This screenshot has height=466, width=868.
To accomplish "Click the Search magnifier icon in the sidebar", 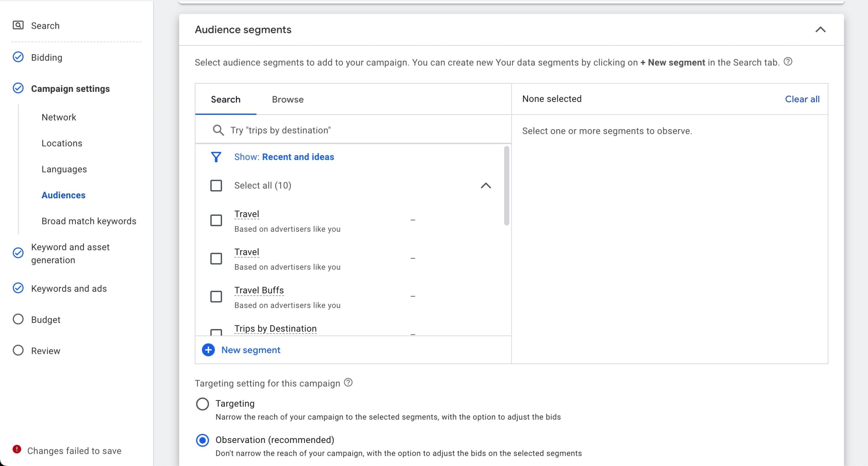I will pyautogui.click(x=18, y=25).
